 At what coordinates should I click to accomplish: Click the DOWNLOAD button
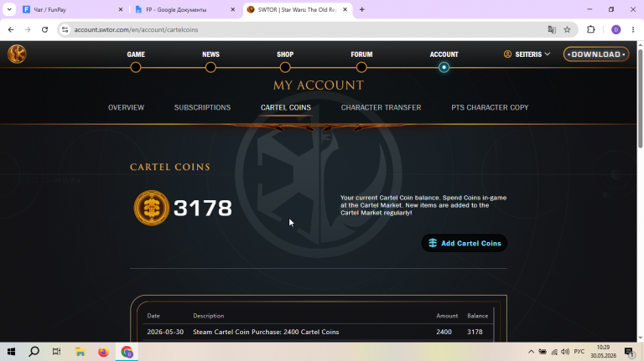click(596, 54)
